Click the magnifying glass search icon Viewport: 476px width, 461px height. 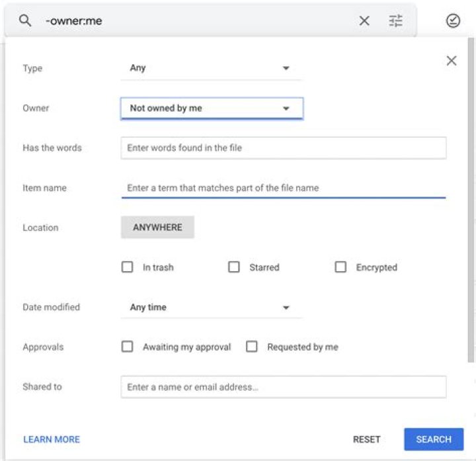tap(25, 21)
